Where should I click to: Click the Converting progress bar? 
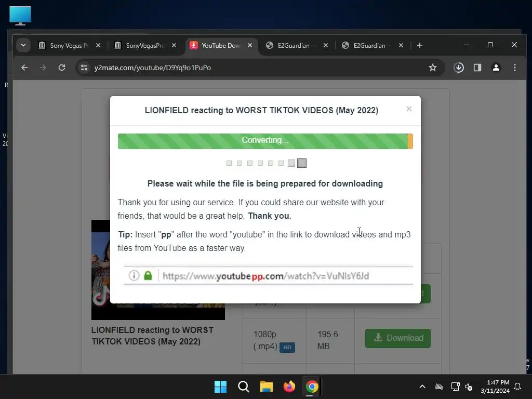pos(265,141)
